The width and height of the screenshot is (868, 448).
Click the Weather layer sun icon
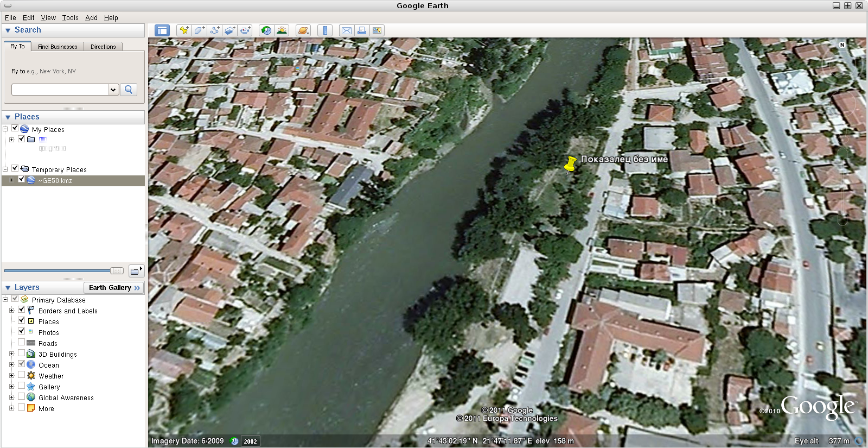(x=31, y=376)
